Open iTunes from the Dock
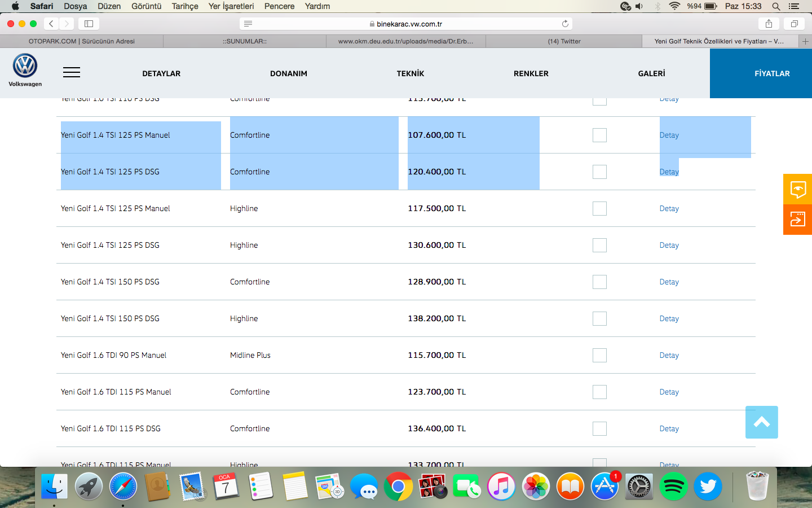 [501, 487]
